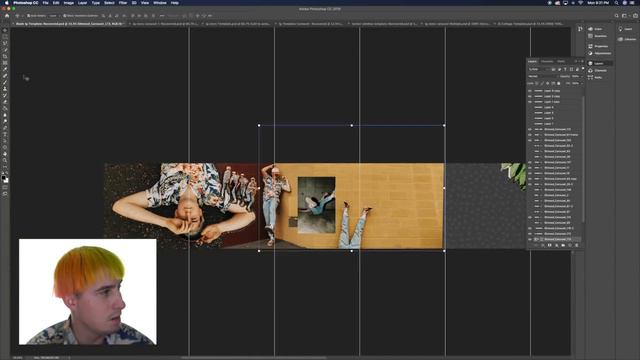Image resolution: width=640 pixels, height=360 pixels.
Task: Switch to Channels tab in Layers panel
Action: (x=547, y=61)
